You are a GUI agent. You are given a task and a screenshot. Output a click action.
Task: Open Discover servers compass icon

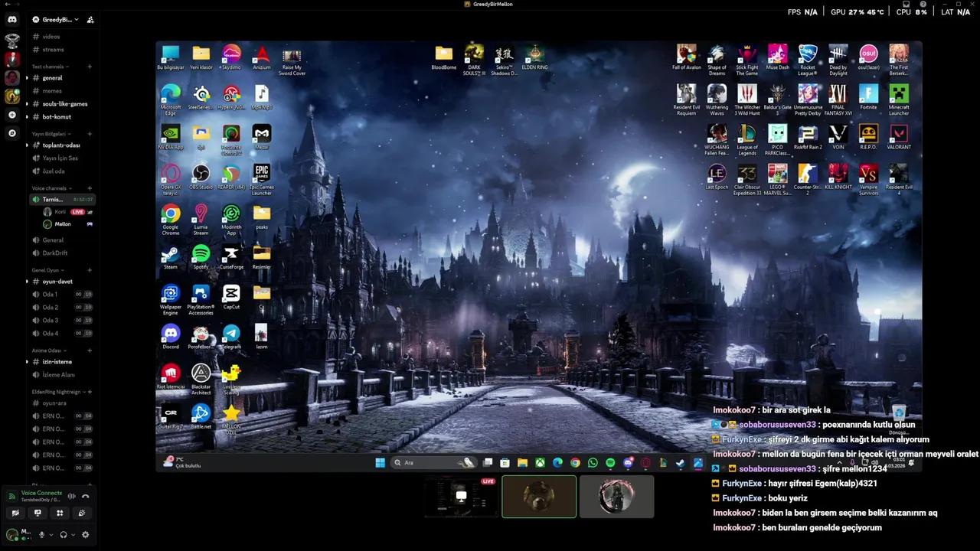pos(11,133)
